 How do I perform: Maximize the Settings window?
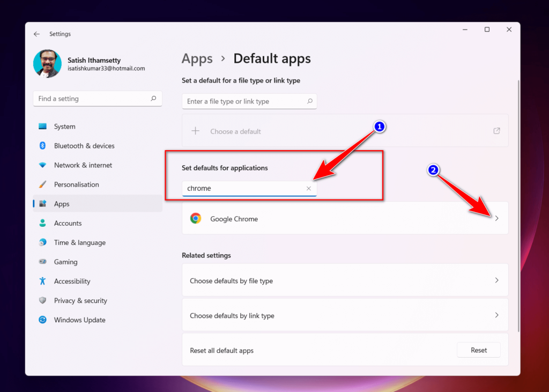coord(487,29)
